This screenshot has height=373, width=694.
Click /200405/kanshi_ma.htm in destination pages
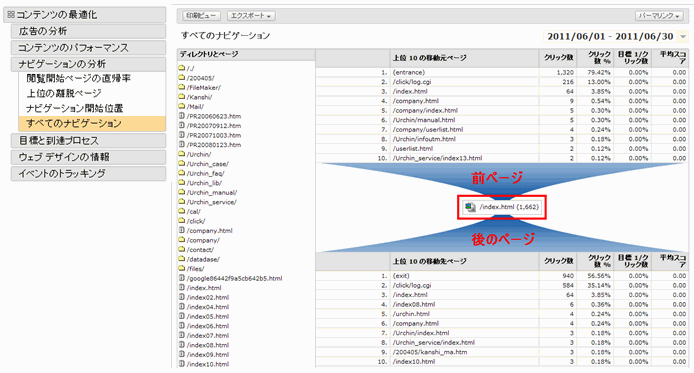click(430, 352)
